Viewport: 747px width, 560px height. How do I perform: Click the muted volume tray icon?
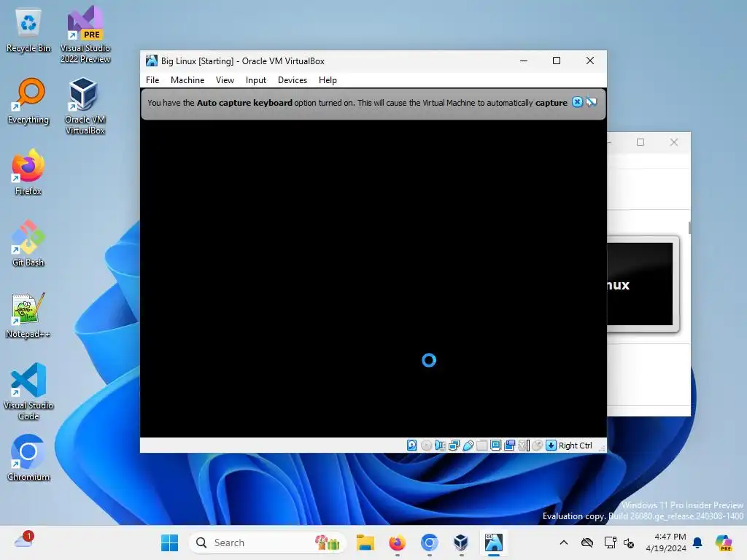point(629,542)
